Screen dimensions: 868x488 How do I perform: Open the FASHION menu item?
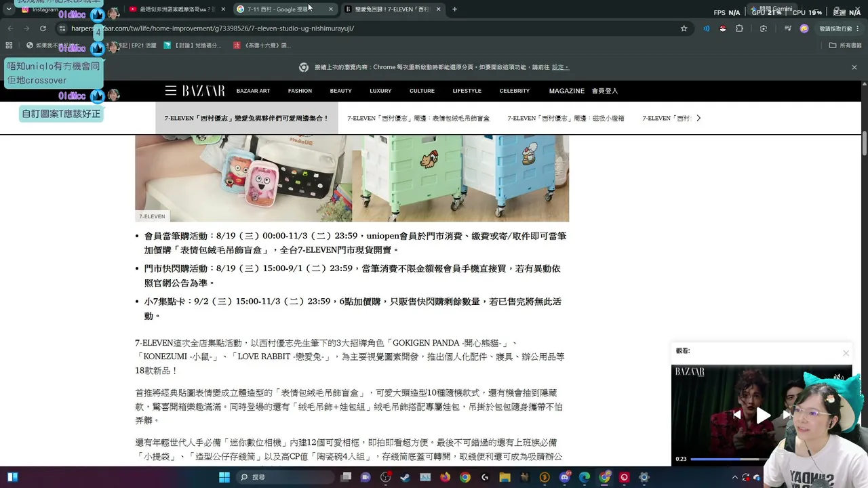[300, 91]
